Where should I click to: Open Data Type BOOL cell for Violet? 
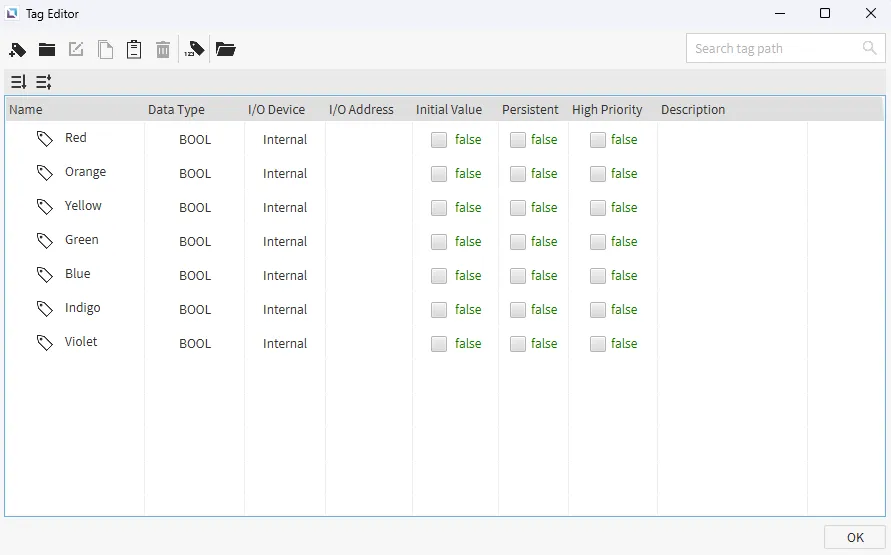click(195, 344)
